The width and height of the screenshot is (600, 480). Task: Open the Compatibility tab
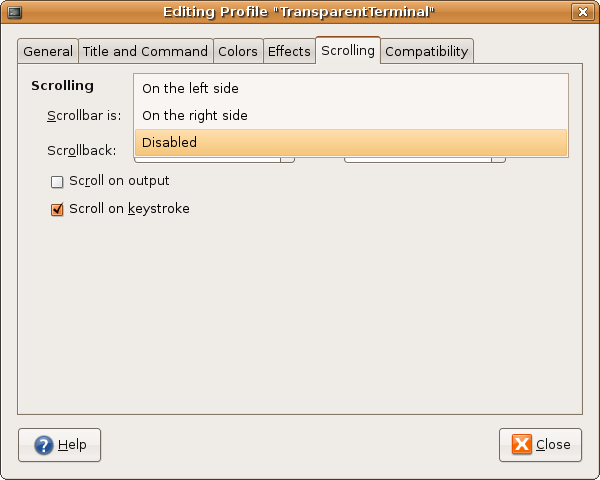point(427,51)
